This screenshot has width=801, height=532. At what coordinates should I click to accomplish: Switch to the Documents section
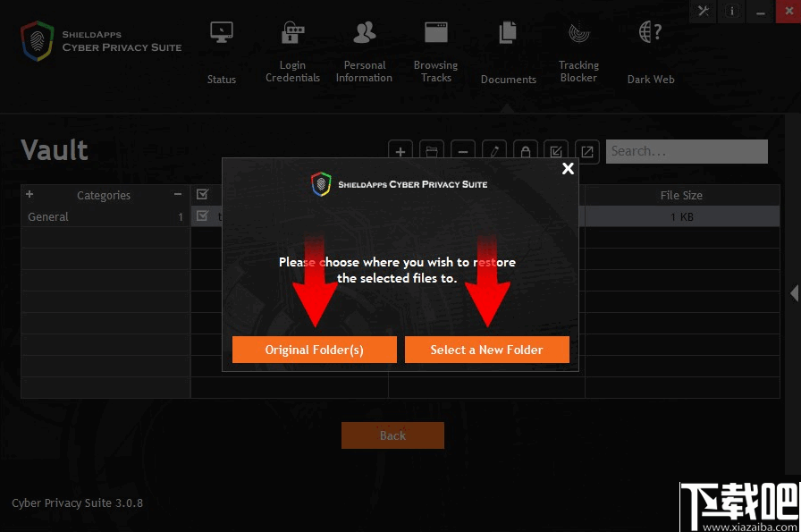[509, 52]
